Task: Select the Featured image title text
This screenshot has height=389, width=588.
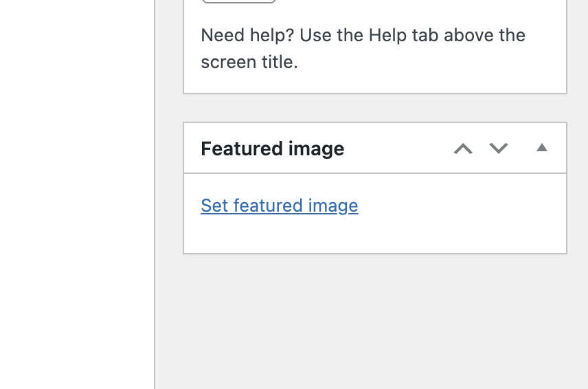Action: [x=272, y=148]
